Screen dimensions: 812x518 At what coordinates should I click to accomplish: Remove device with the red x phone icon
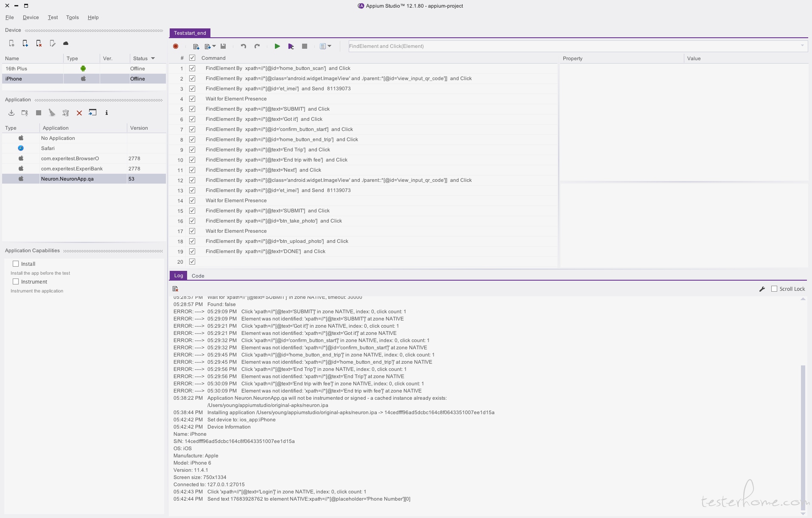coord(39,43)
